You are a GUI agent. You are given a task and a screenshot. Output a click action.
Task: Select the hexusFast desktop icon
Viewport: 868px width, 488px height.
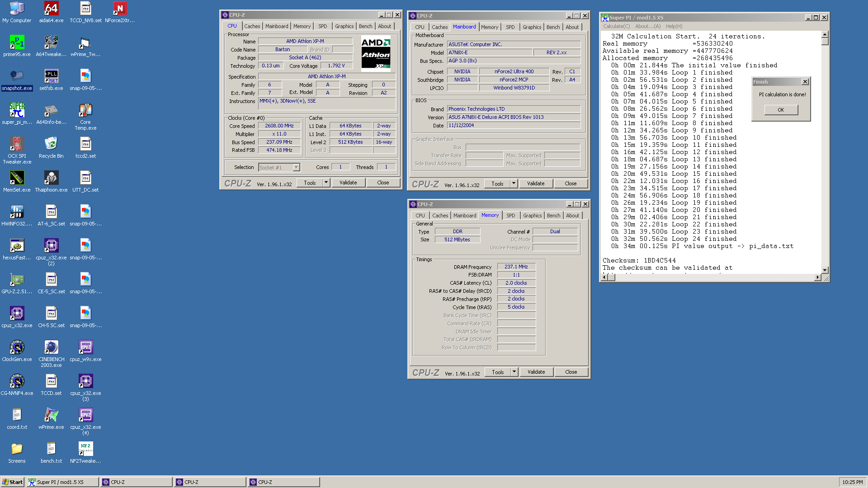pos(17,249)
